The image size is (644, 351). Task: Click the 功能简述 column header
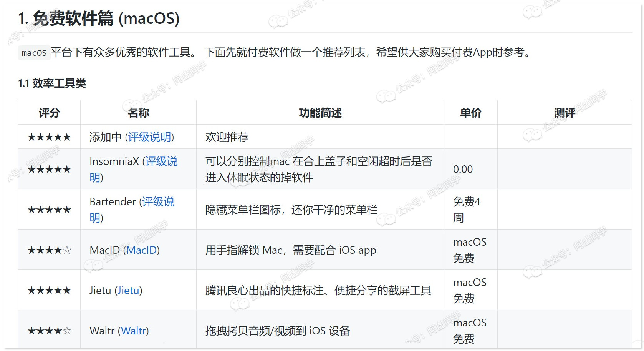320,113
